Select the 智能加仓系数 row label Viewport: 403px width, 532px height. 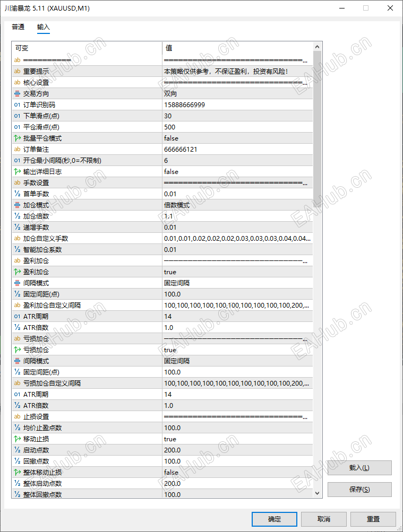pos(42,249)
